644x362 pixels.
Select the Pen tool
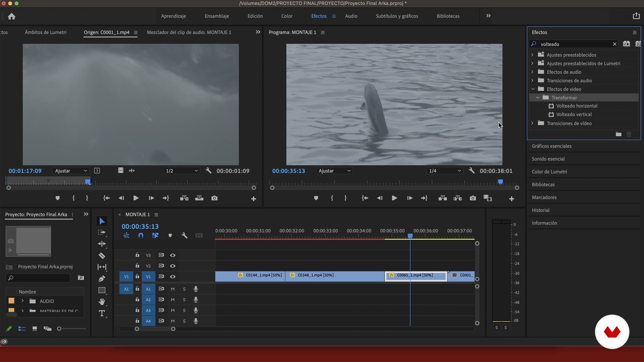(x=102, y=279)
